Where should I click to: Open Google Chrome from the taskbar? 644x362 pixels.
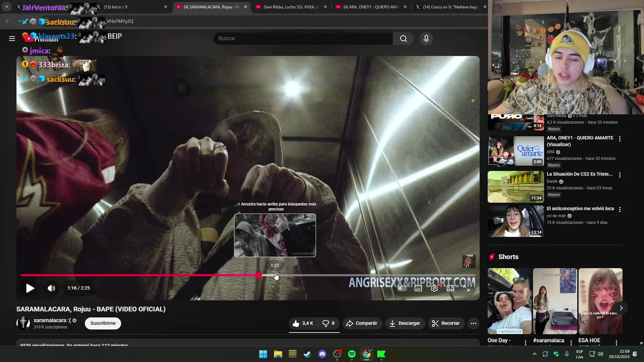coord(366,354)
